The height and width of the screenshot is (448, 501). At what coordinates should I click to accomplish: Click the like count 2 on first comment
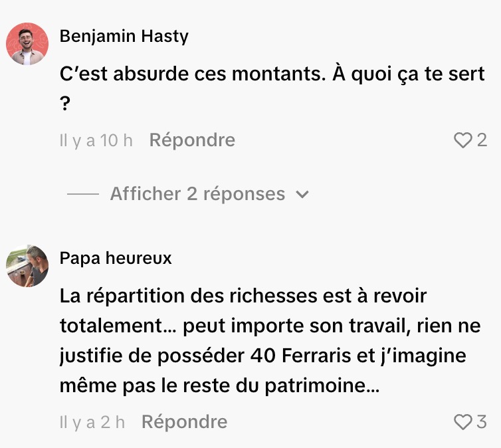tap(482, 140)
